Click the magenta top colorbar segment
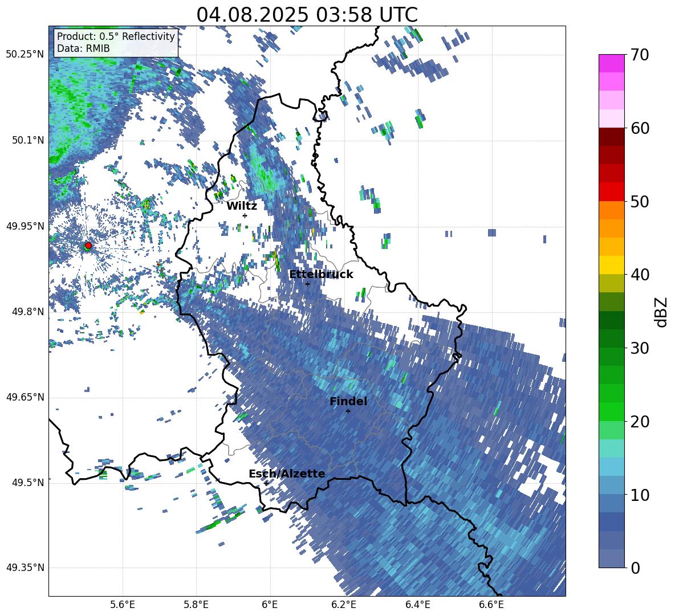 tap(611, 64)
